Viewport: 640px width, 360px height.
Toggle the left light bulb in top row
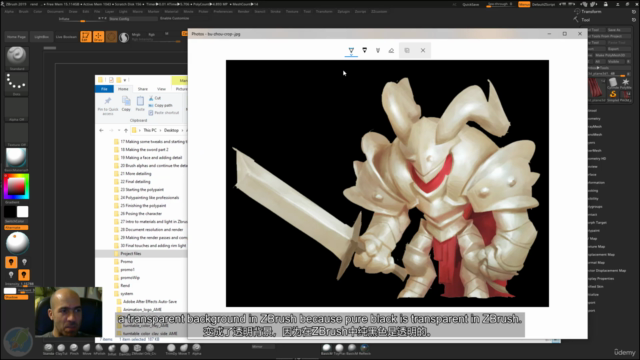11,262
